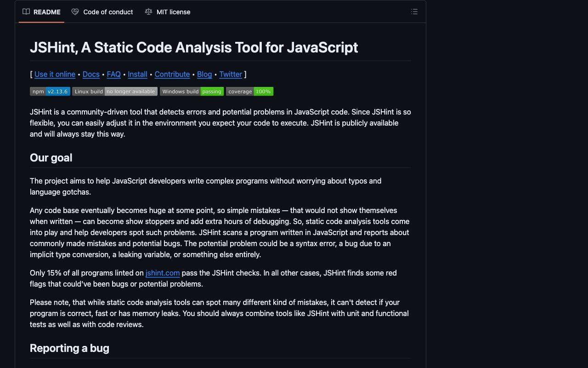This screenshot has width=588, height=368.
Task: Go to the Install link
Action: click(137, 74)
